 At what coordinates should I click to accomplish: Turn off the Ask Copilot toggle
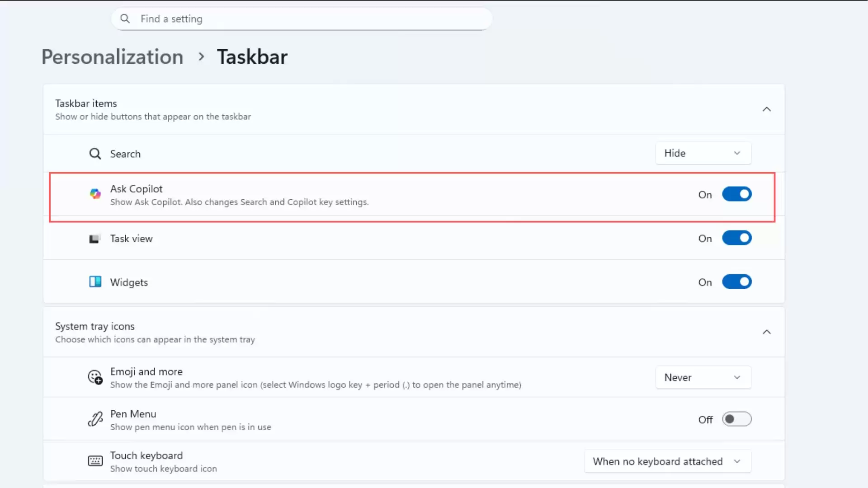(736, 194)
